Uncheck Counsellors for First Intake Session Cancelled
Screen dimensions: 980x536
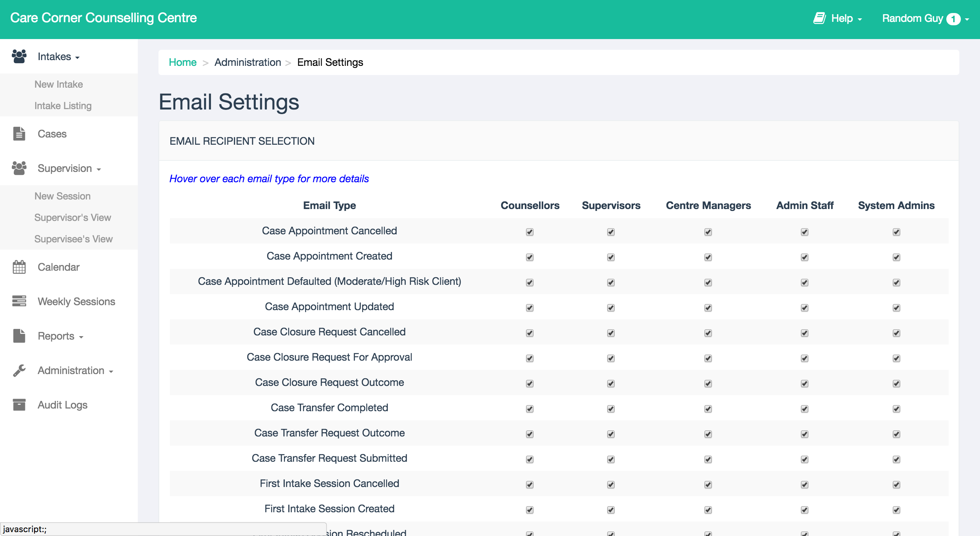tap(530, 485)
